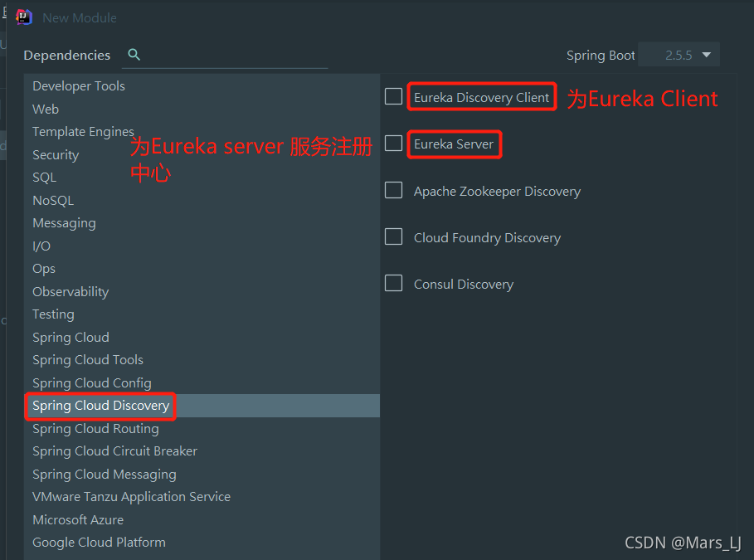Click the Eureka Discovery Client label

(x=481, y=98)
